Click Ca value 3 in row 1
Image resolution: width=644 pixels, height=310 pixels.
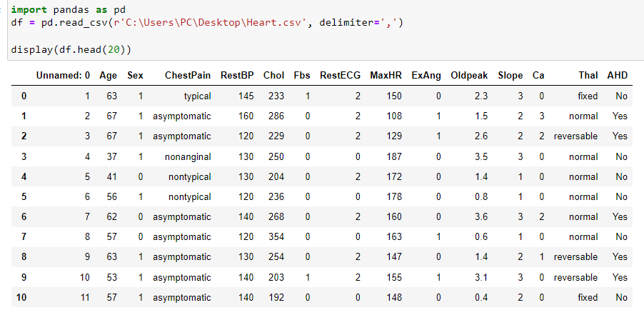pos(542,116)
